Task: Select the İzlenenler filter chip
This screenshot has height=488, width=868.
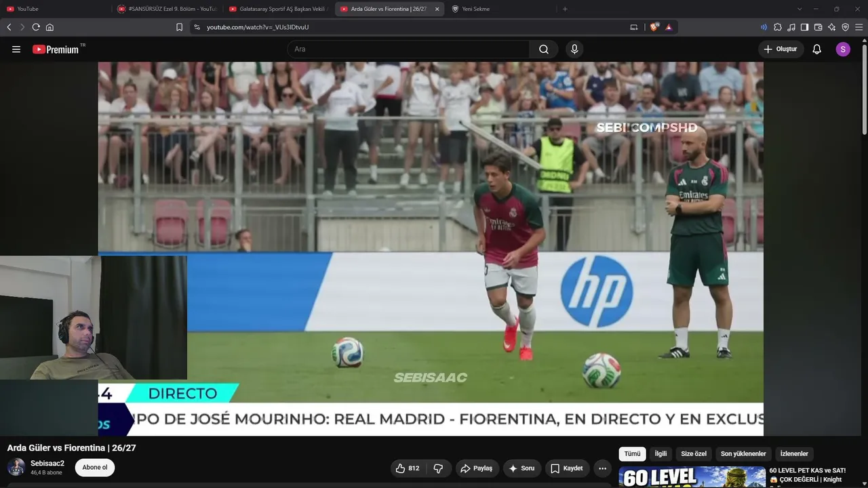Action: (x=794, y=454)
